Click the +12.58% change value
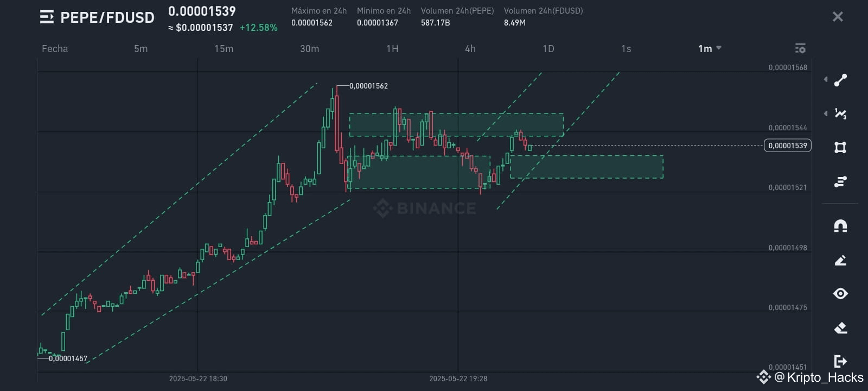The width and height of the screenshot is (868, 391). [258, 28]
